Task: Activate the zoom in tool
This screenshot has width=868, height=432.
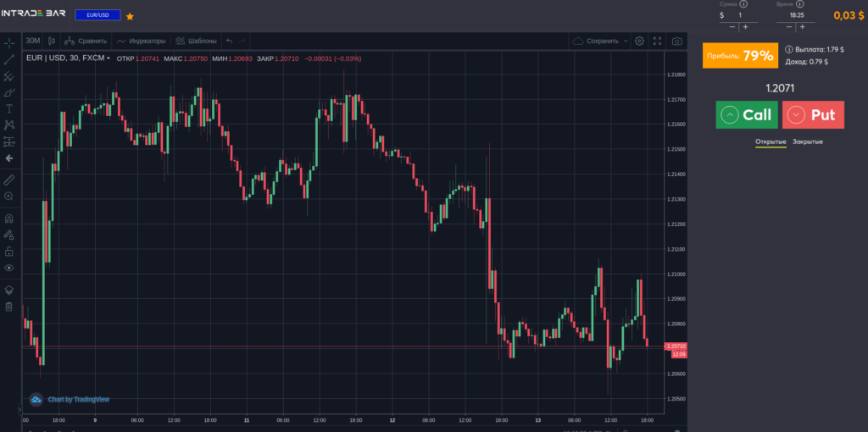Action: click(x=9, y=196)
